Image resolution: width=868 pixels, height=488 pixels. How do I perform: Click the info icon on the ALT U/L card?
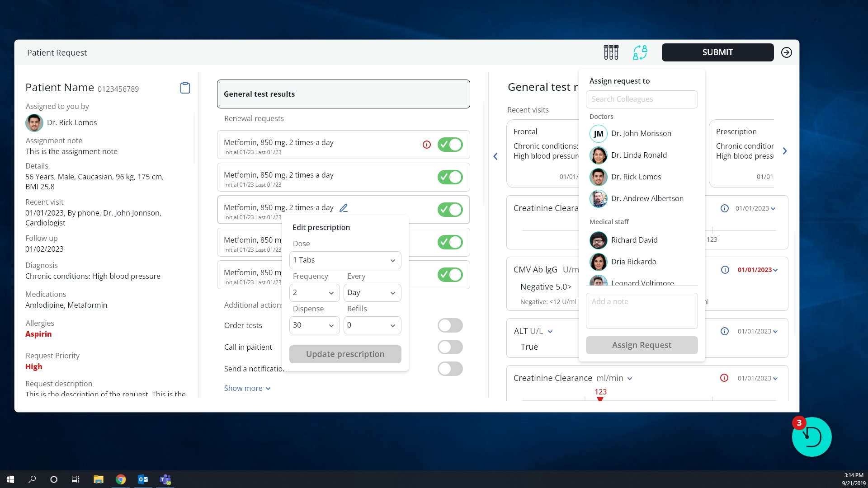pyautogui.click(x=725, y=331)
